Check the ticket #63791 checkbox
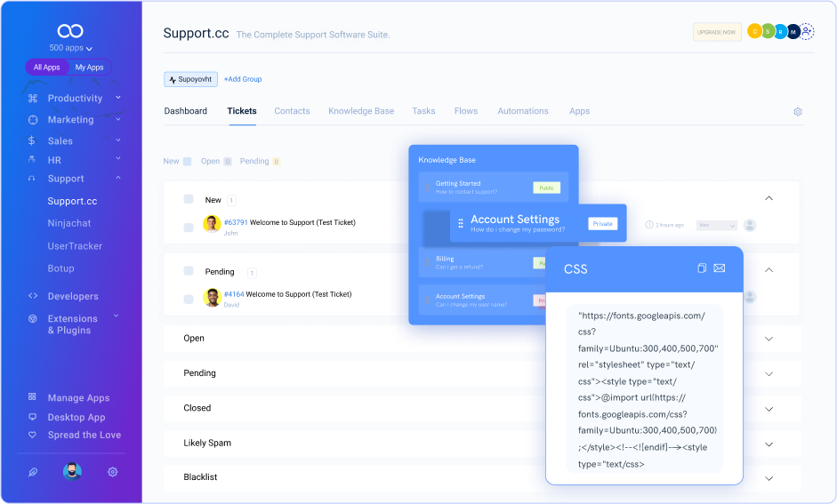837x504 pixels. pyautogui.click(x=189, y=228)
